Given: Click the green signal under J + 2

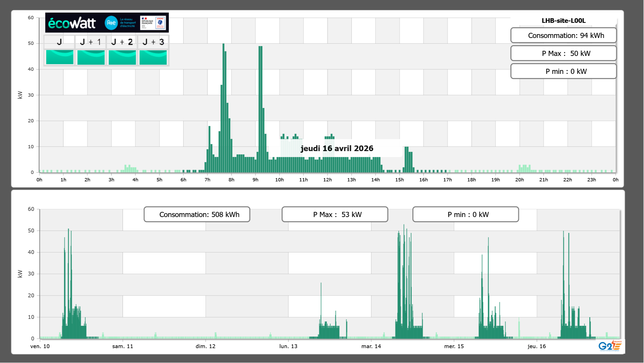Looking at the screenshot, I should [122, 57].
